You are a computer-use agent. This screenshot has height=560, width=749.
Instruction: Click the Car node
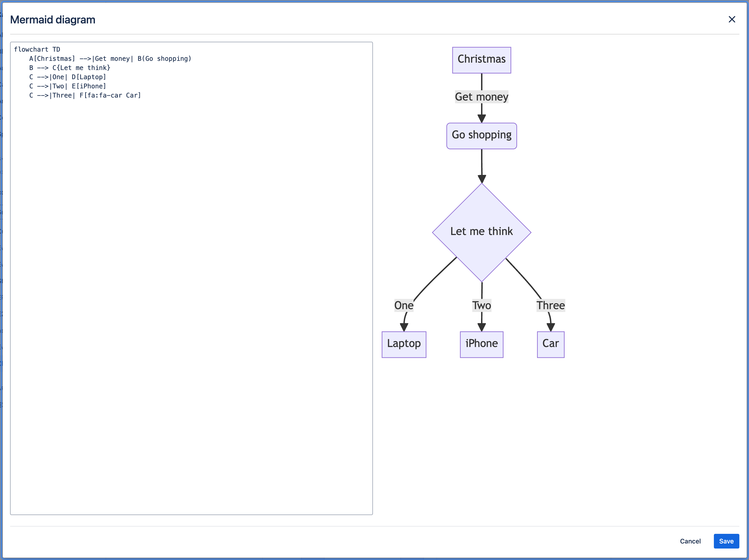[550, 344]
